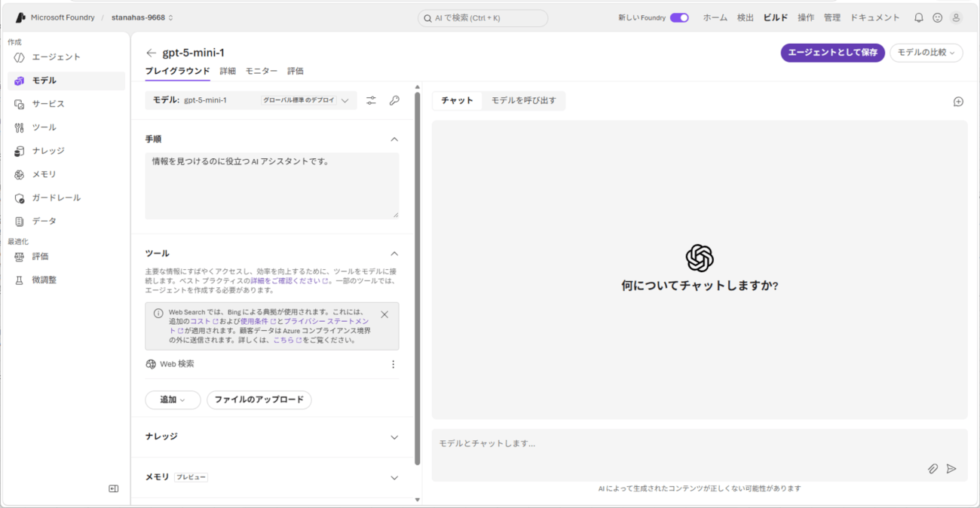Go to 検出 in top navigation

[746, 17]
